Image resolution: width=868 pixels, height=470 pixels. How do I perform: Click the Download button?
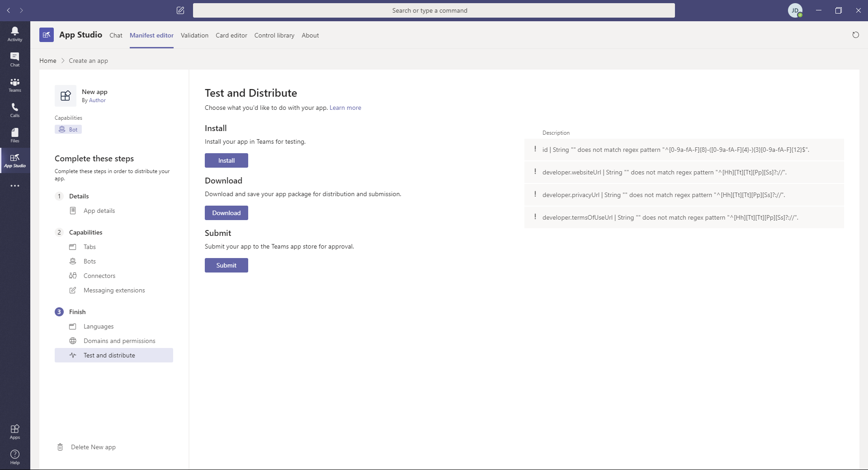[x=226, y=213]
